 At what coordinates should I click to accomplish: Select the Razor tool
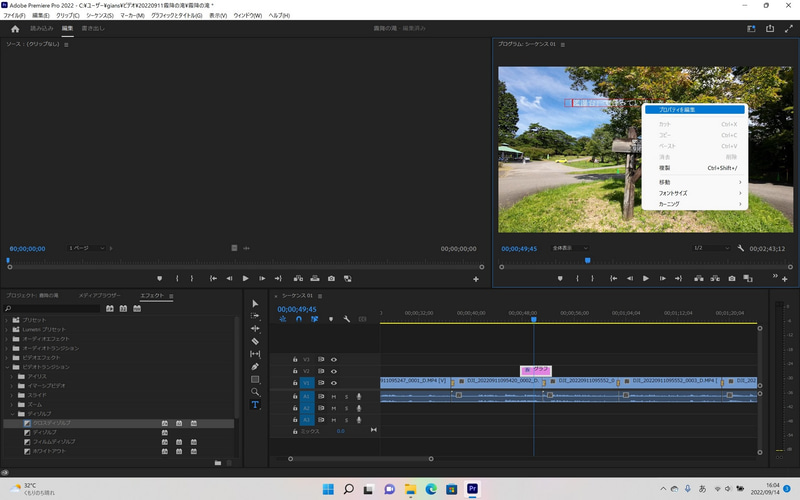pos(255,341)
